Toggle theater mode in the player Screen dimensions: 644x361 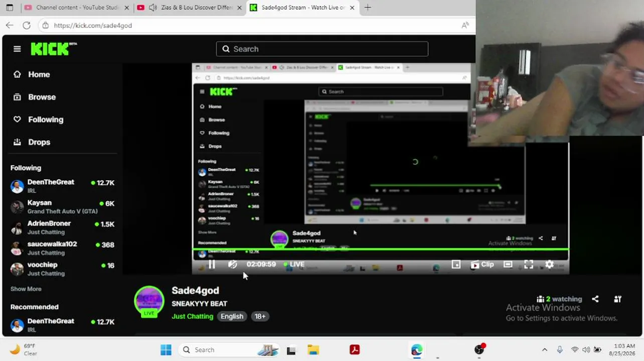pos(508,264)
